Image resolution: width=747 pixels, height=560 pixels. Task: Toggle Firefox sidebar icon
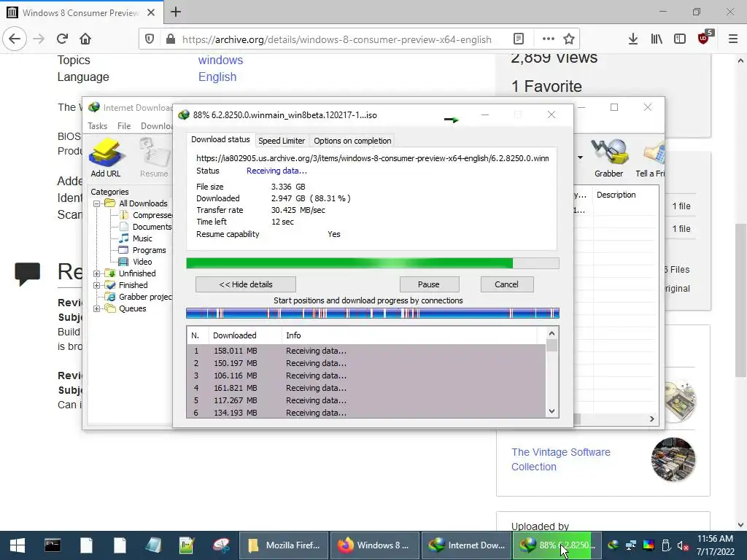(x=680, y=39)
